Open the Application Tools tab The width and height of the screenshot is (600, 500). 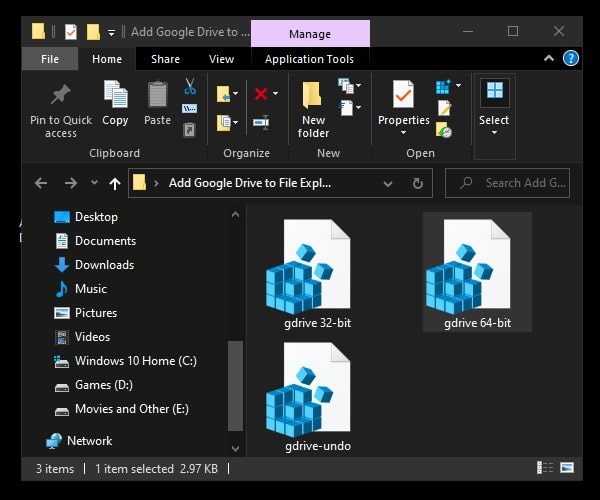[309, 59]
